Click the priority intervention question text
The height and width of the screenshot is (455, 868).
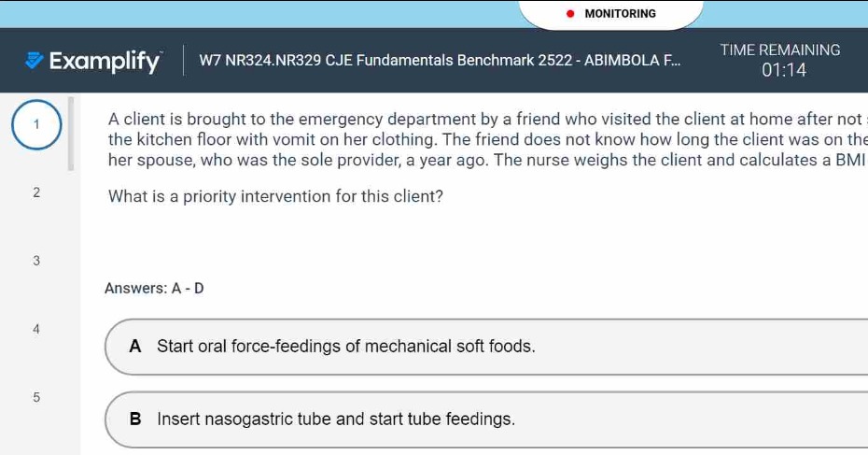click(275, 197)
